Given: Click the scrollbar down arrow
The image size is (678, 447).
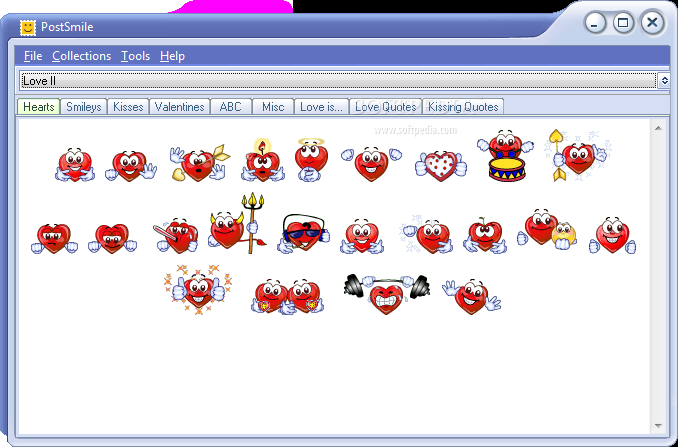Looking at the screenshot, I should [x=659, y=426].
